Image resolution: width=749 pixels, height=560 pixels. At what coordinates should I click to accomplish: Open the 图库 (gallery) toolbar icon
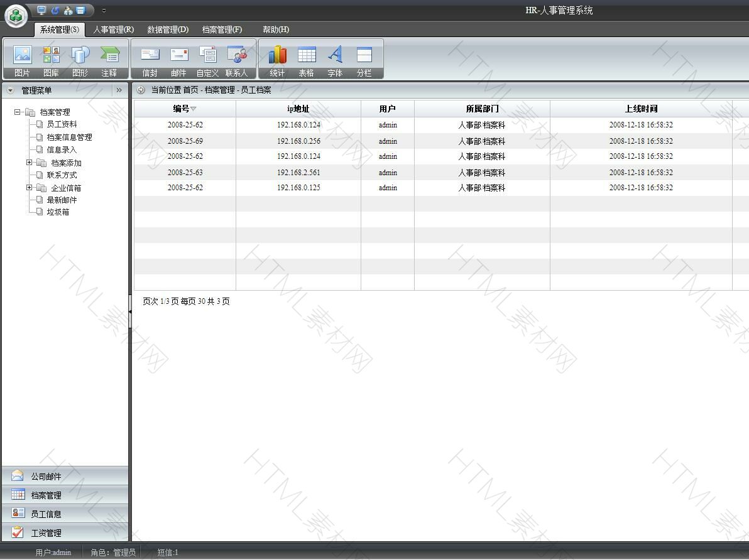click(51, 56)
